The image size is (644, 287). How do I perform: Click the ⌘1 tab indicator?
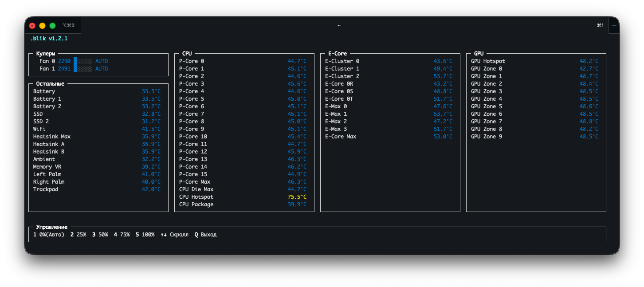point(601,26)
